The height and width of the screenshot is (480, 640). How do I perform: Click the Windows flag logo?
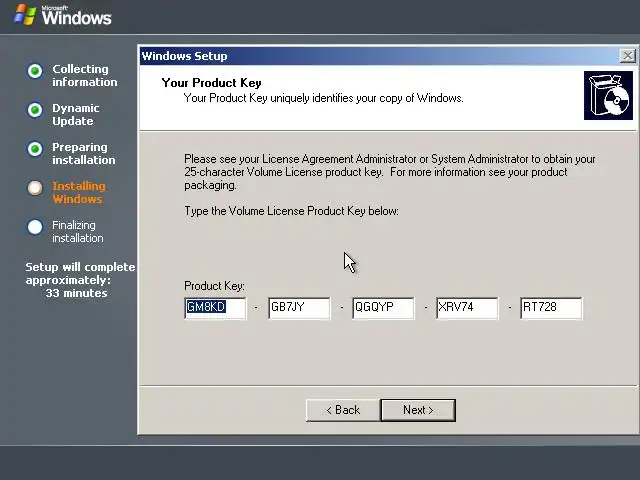pyautogui.click(x=25, y=15)
